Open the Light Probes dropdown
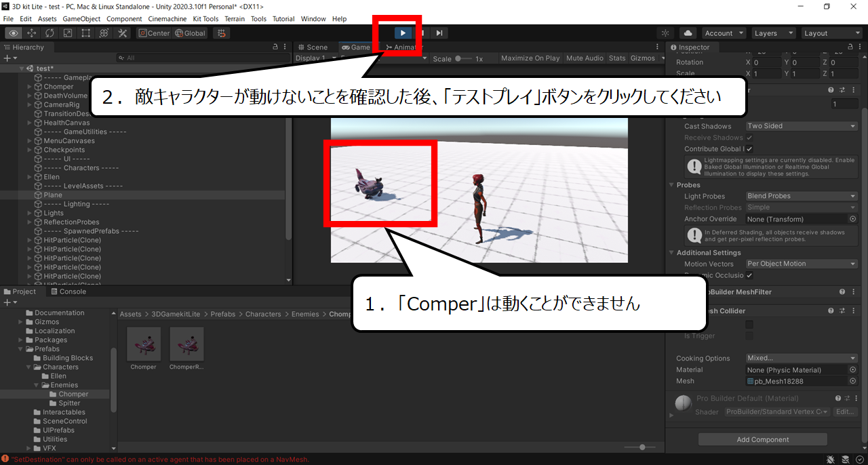 click(x=802, y=196)
